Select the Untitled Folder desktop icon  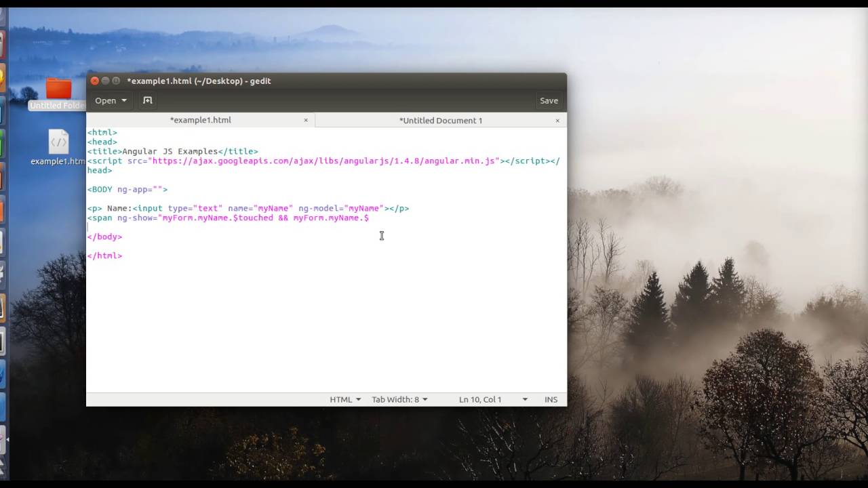(58, 94)
